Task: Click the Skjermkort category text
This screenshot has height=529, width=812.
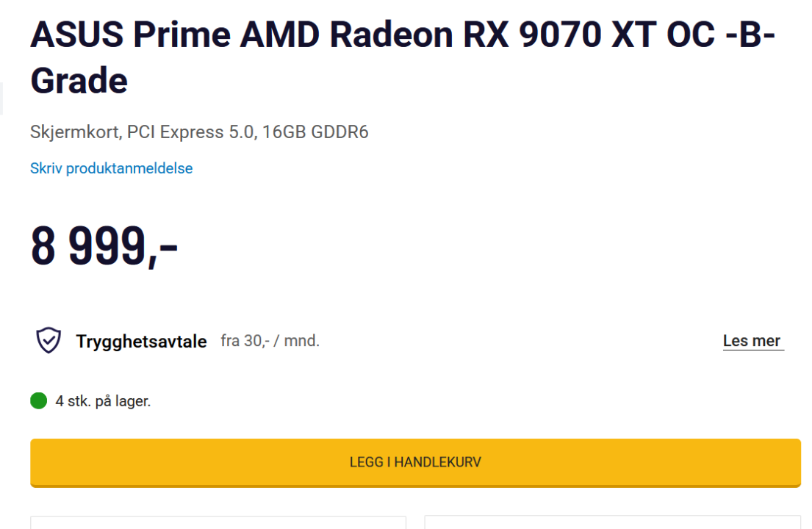Action: tap(73, 132)
